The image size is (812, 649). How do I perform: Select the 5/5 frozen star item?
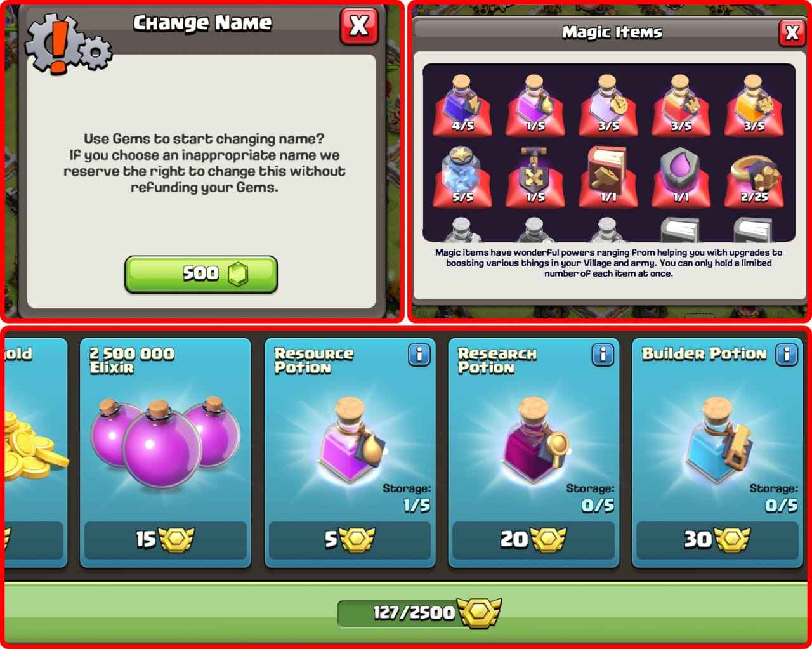tap(462, 176)
